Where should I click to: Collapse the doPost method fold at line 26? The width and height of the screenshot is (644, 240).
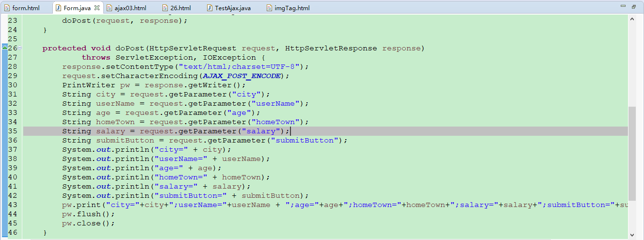pyautogui.click(x=20, y=48)
